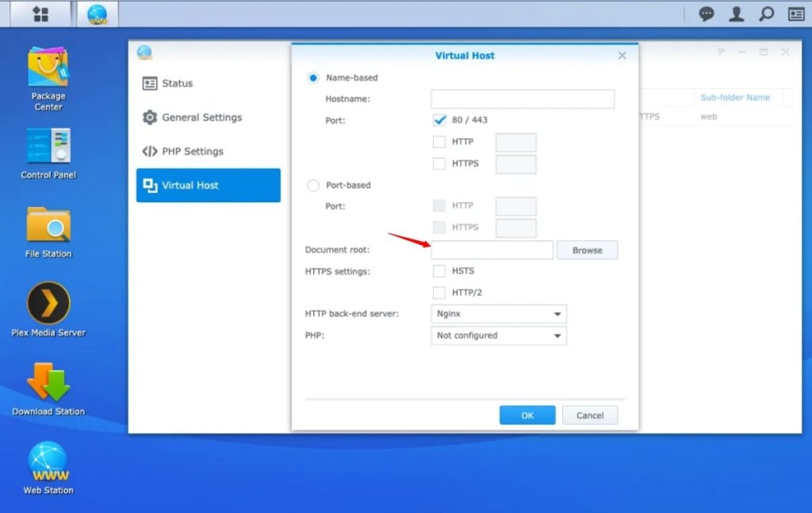Switch to General Settings section
Image resolution: width=812 pixels, height=513 pixels.
click(x=209, y=117)
